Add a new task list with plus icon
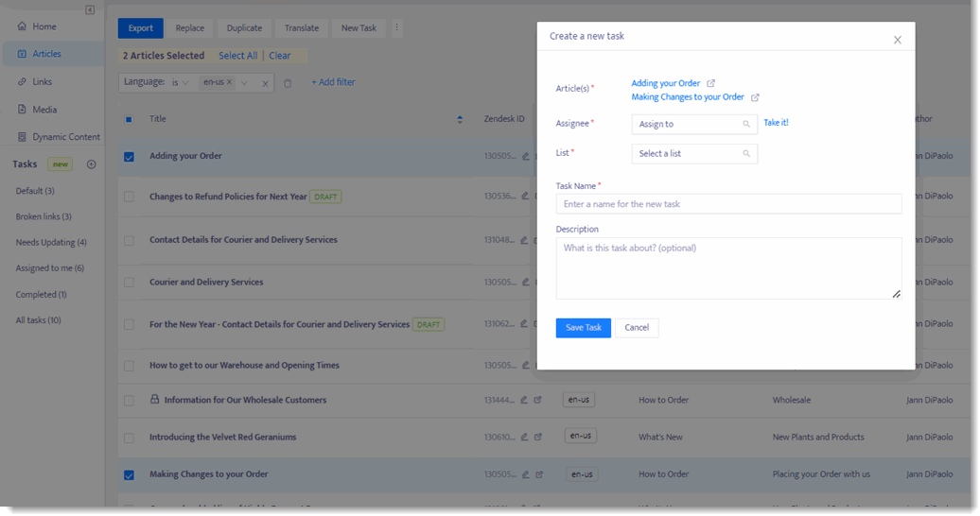Screen dimensions: 980x516 [91, 164]
